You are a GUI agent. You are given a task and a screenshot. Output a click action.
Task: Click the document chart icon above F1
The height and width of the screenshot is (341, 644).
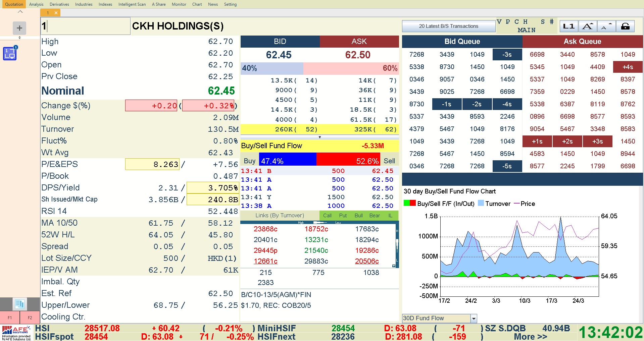tap(19, 304)
